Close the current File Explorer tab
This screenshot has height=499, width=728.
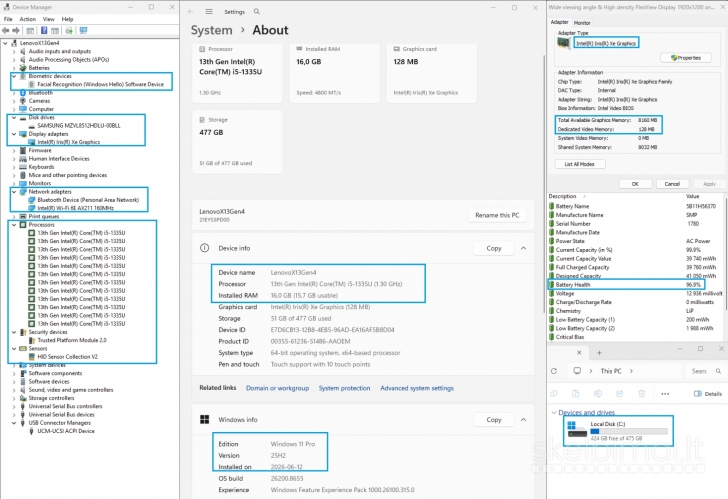579,353
